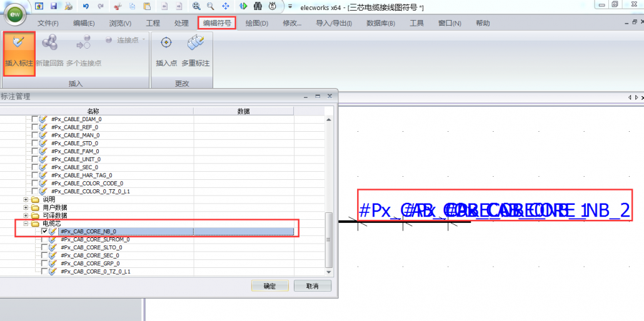Screen dimensions: 644x321
Task: Collapse the 电缆芯 folder node
Action: point(26,224)
